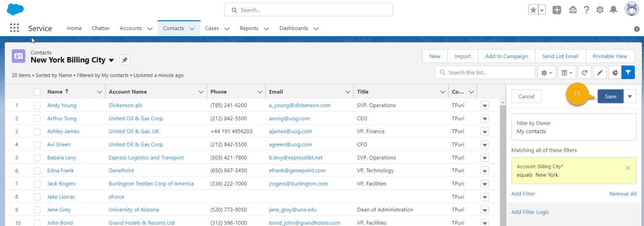
Task: Click the Contacts object icon
Action: coord(18,56)
